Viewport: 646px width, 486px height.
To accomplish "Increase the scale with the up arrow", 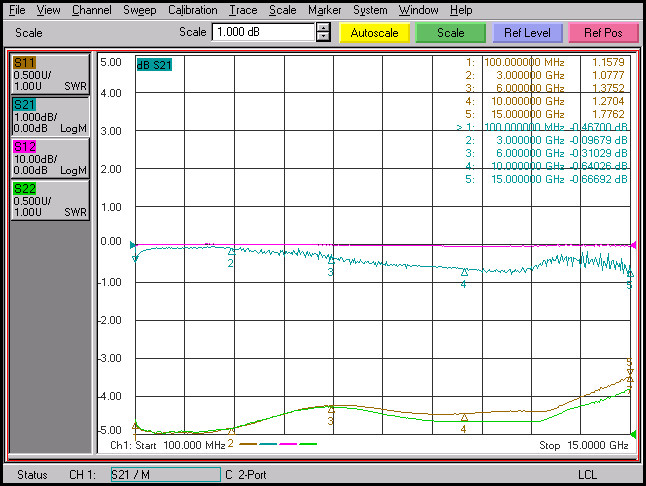I will 323,27.
